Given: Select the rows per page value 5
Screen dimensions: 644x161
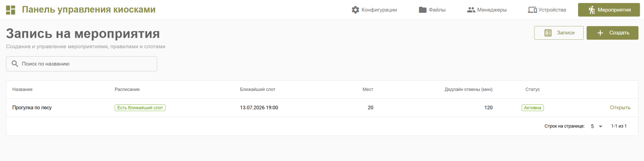Looking at the screenshot, I should (x=592, y=126).
